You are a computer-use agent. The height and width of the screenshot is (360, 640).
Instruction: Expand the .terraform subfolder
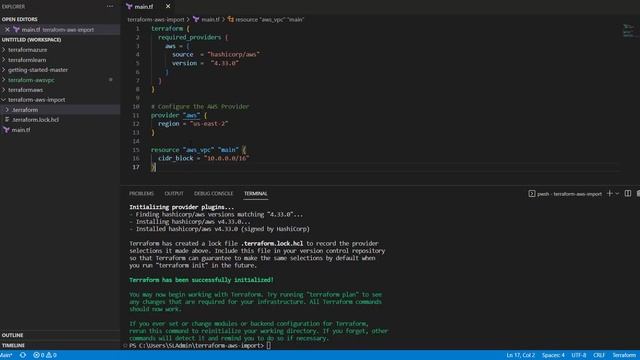point(24,110)
